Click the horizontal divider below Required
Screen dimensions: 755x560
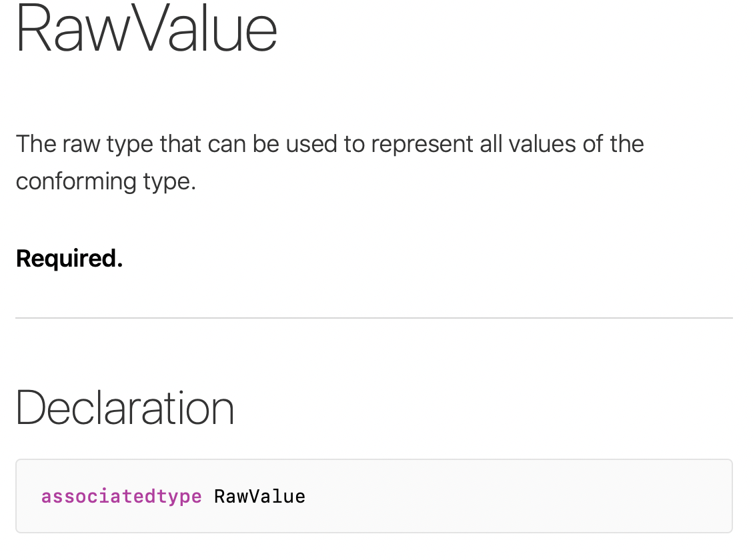pos(374,318)
